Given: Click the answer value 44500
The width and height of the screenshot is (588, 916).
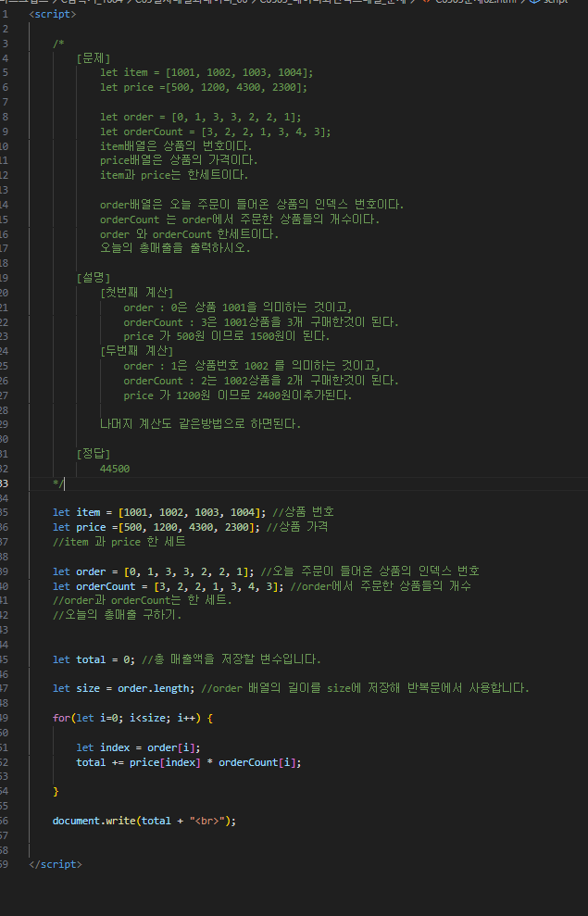Looking at the screenshot, I should [115, 469].
